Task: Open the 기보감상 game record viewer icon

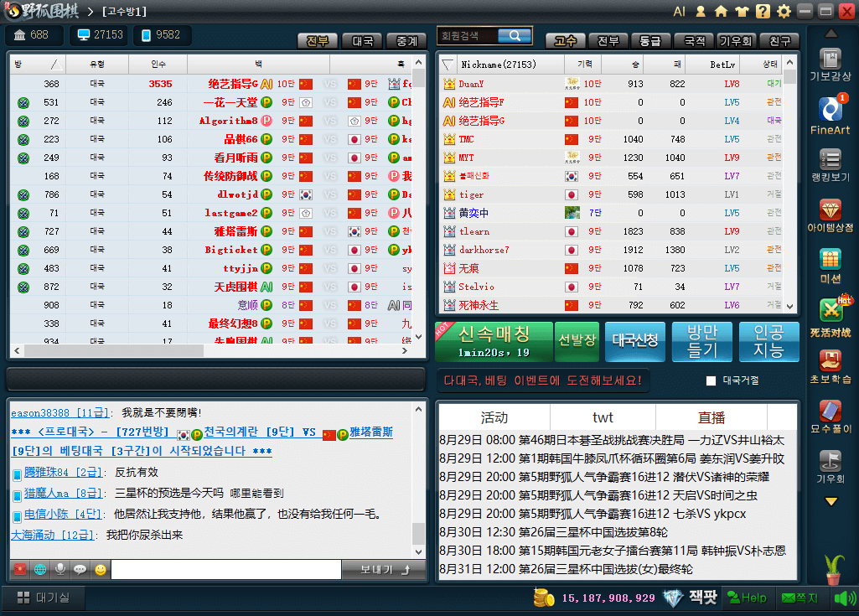Action: (x=831, y=65)
